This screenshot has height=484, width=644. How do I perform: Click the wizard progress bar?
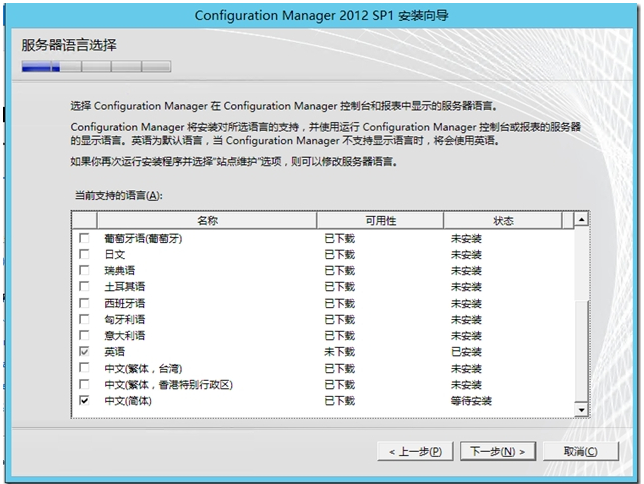click(x=96, y=67)
